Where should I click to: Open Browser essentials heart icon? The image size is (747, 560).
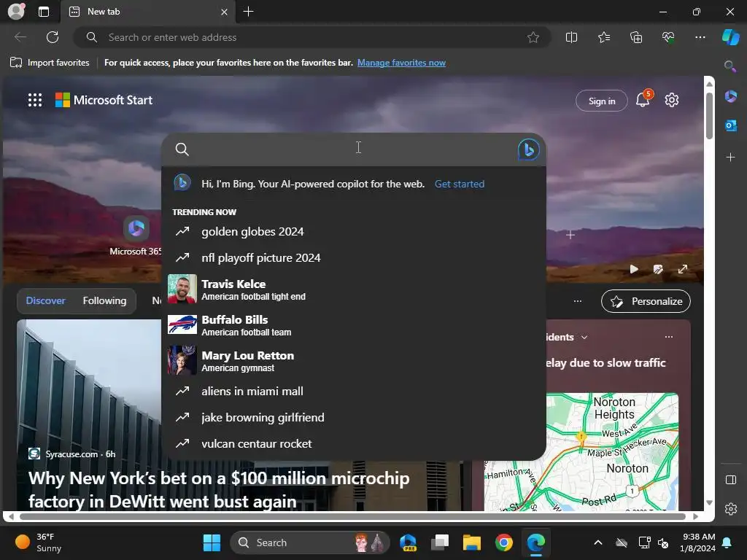(x=668, y=37)
